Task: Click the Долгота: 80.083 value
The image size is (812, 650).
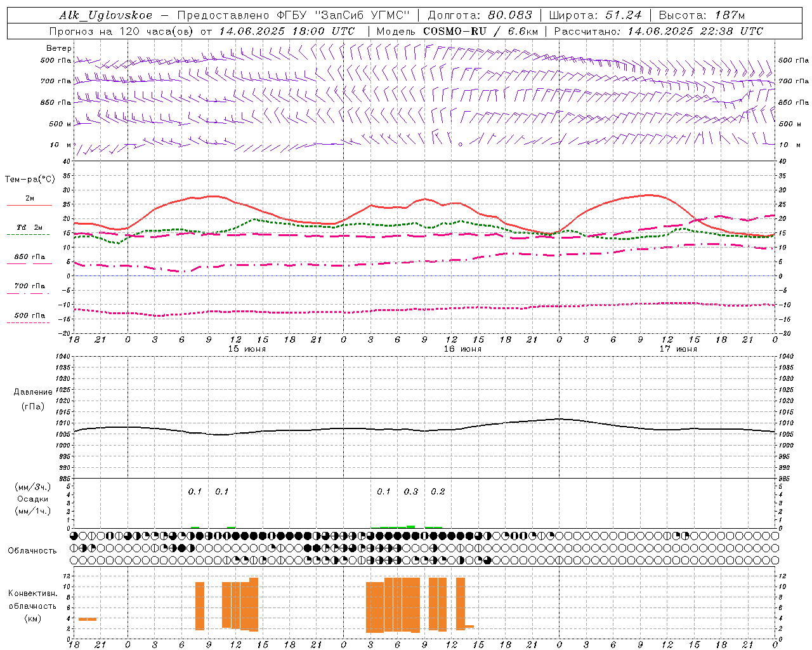Action: click(480, 15)
